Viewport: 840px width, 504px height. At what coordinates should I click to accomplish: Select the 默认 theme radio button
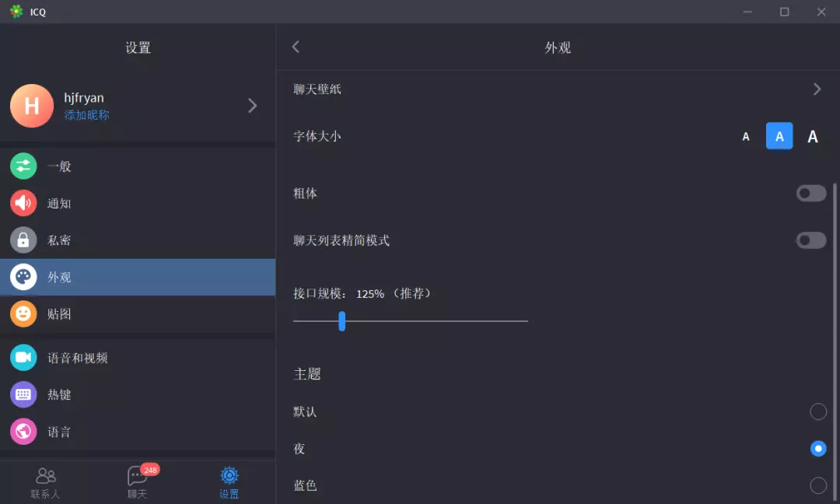(818, 411)
